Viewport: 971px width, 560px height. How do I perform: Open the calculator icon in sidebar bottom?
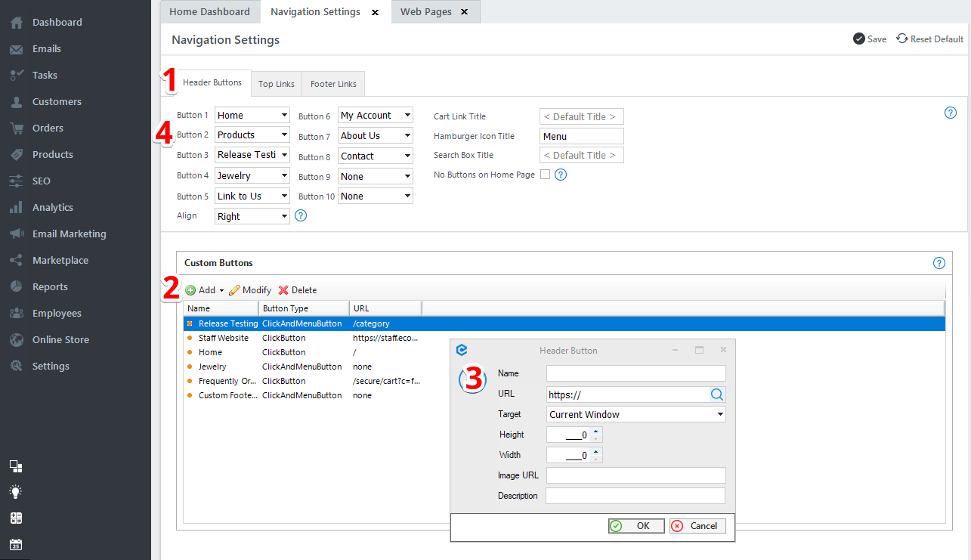(x=16, y=518)
